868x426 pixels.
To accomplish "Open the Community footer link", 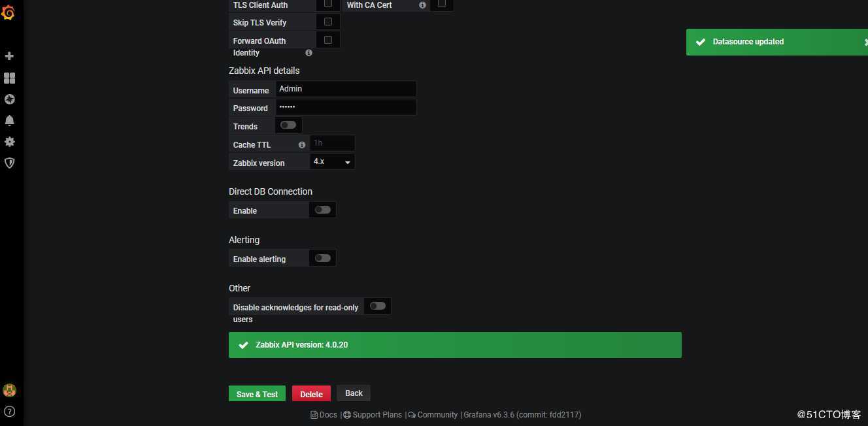I will 433,415.
